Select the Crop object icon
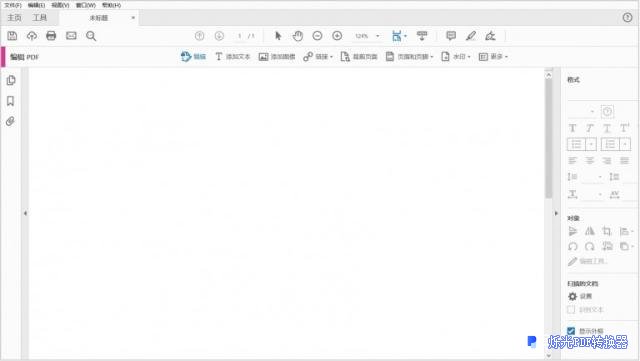640x361 pixels. pyautogui.click(x=607, y=231)
